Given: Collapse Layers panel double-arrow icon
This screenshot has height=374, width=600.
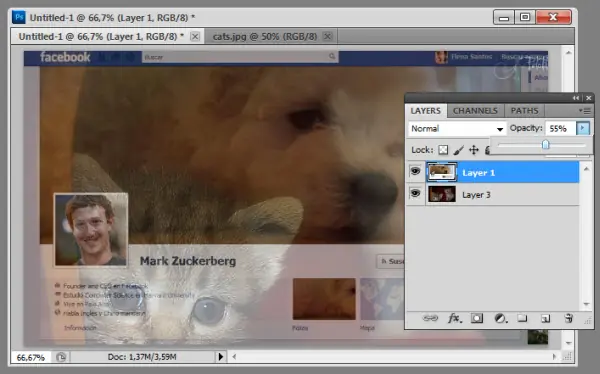Looking at the screenshot, I should pos(576,98).
